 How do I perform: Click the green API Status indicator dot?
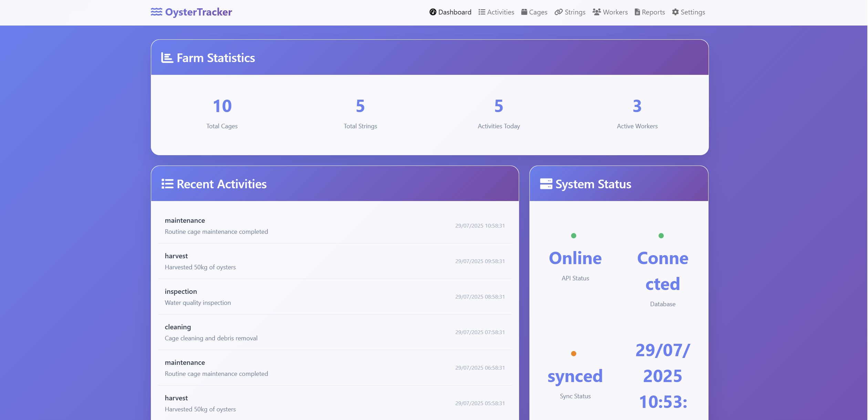(x=573, y=236)
